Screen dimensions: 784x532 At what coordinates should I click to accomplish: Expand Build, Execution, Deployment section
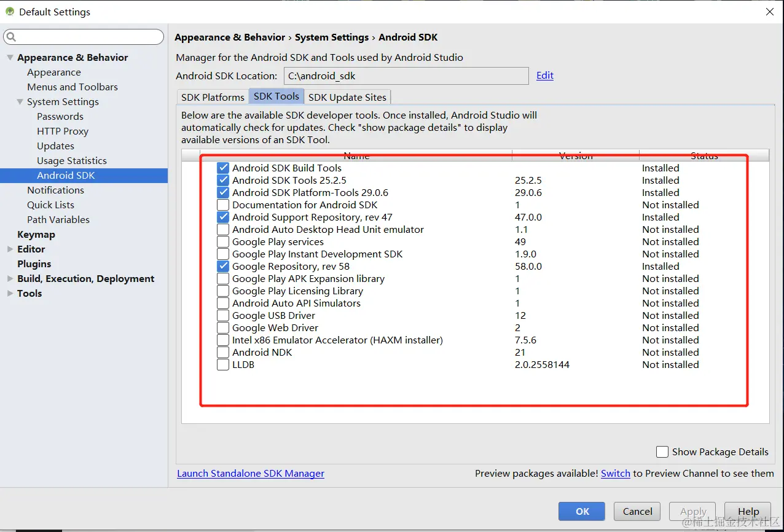(10, 279)
